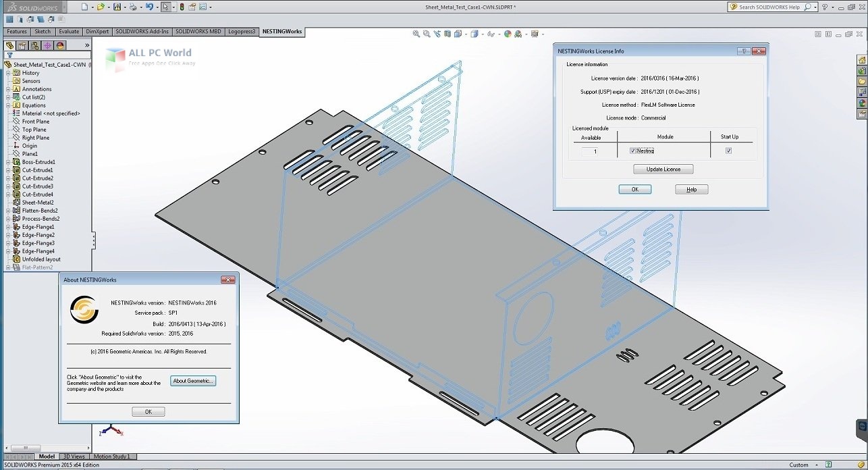
Task: Expand the Equations tree node
Action: (x=8, y=105)
